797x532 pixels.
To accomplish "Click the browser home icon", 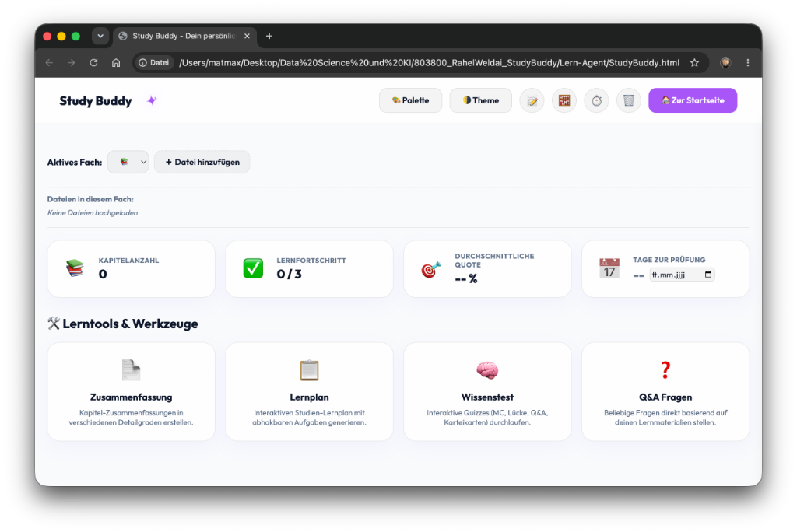I will (116, 62).
